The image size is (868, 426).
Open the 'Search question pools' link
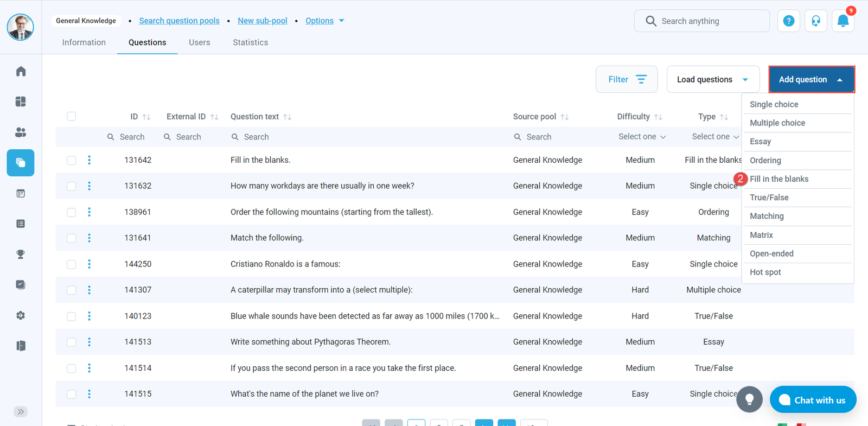179,21
